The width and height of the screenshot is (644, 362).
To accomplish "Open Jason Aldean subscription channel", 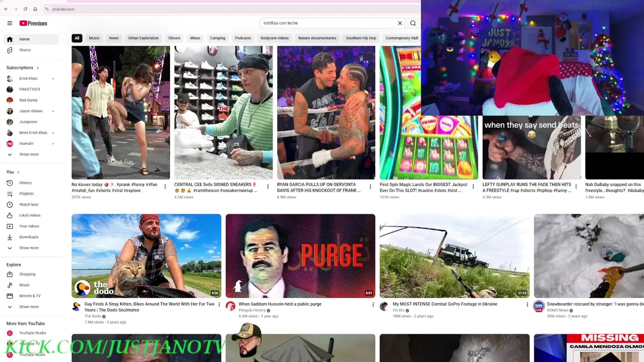I will coord(31,111).
